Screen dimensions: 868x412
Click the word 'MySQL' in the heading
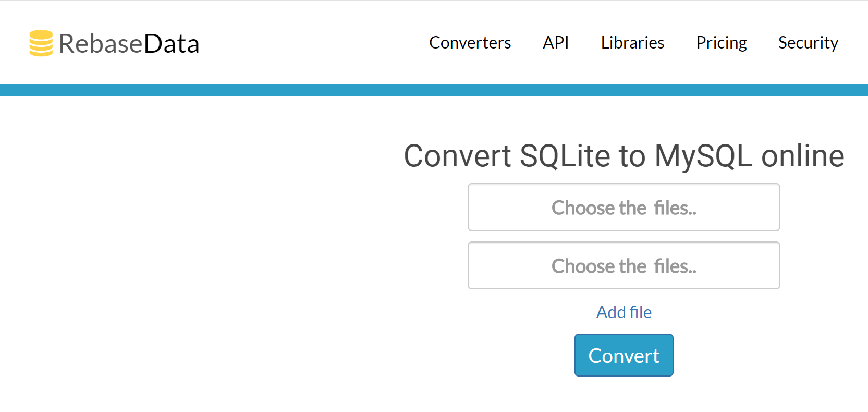click(703, 156)
